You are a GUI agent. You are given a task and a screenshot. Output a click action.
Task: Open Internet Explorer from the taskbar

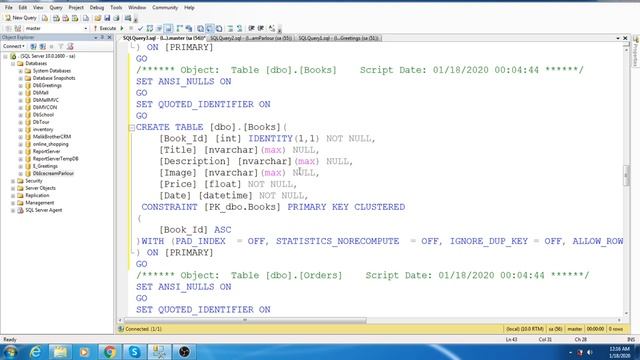click(x=36, y=351)
